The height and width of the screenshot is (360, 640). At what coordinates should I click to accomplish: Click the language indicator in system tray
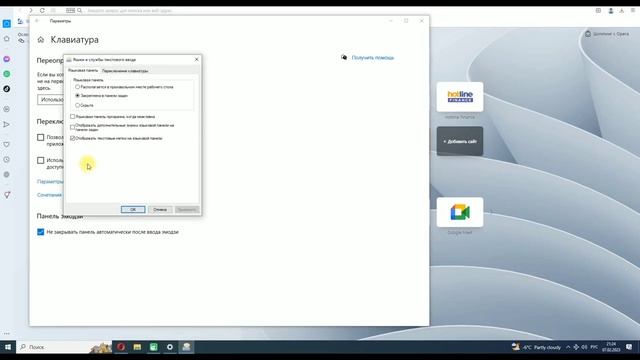(x=594, y=347)
